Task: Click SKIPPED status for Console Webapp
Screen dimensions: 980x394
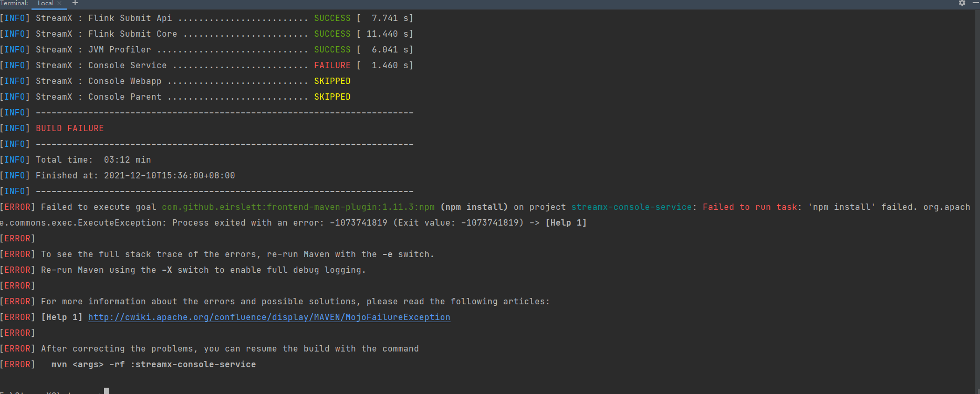Action: (x=332, y=81)
